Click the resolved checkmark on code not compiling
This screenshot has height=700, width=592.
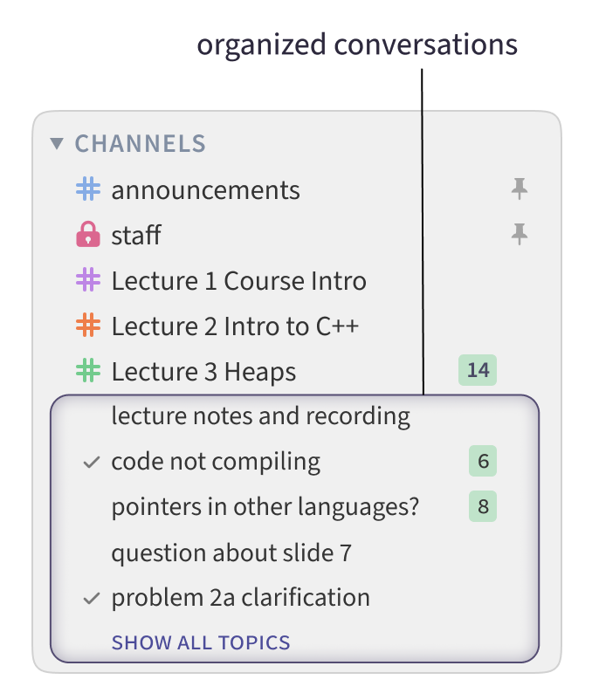click(x=91, y=463)
